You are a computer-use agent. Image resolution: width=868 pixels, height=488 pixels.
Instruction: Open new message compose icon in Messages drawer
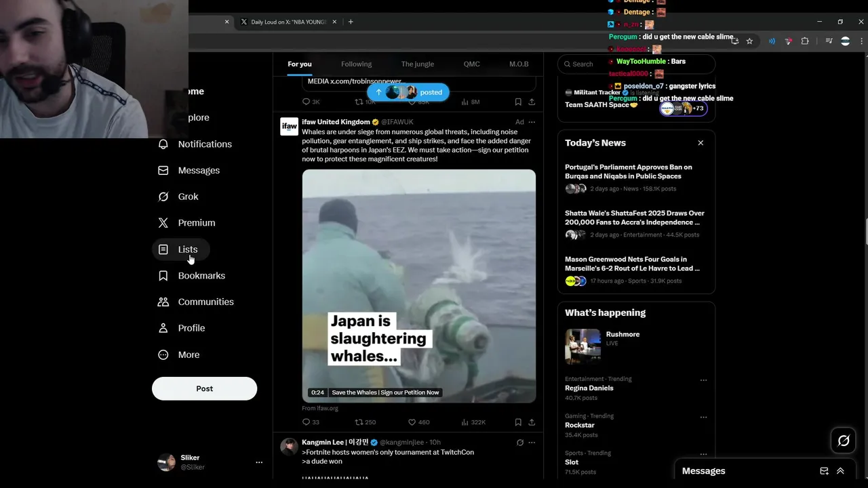[x=824, y=471]
